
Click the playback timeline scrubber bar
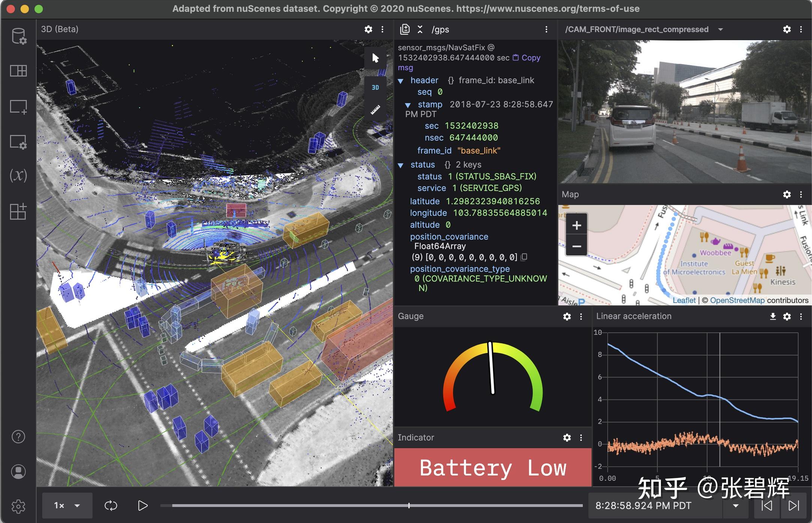[x=371, y=505]
